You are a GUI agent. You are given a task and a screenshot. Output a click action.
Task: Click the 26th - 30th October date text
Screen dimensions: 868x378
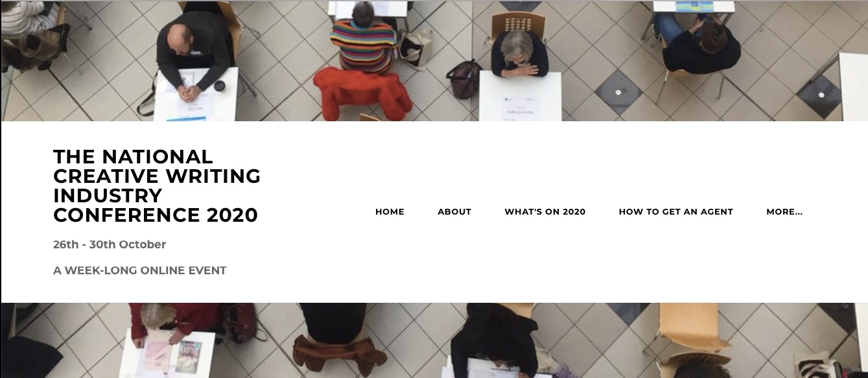click(x=110, y=244)
